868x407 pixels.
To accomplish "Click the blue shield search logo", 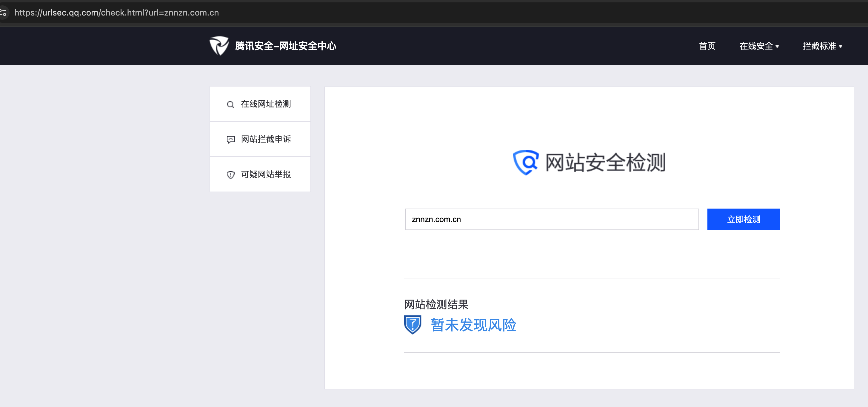I will (x=525, y=162).
